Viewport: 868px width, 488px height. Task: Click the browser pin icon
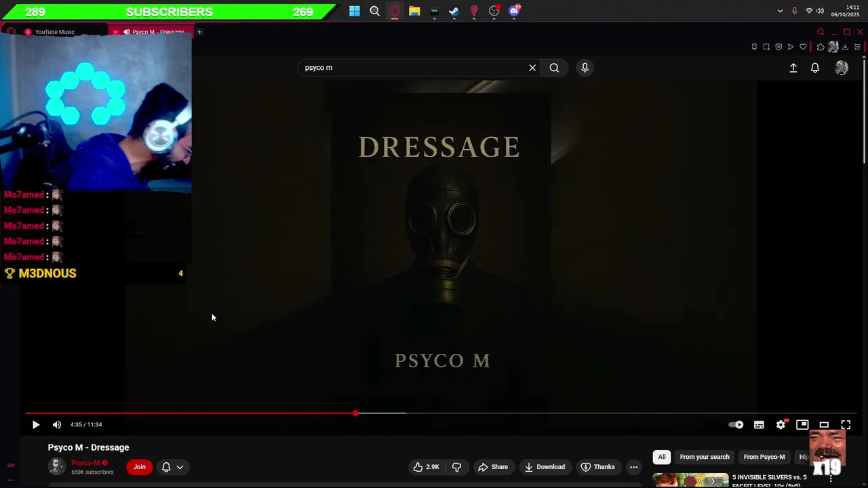tap(754, 47)
